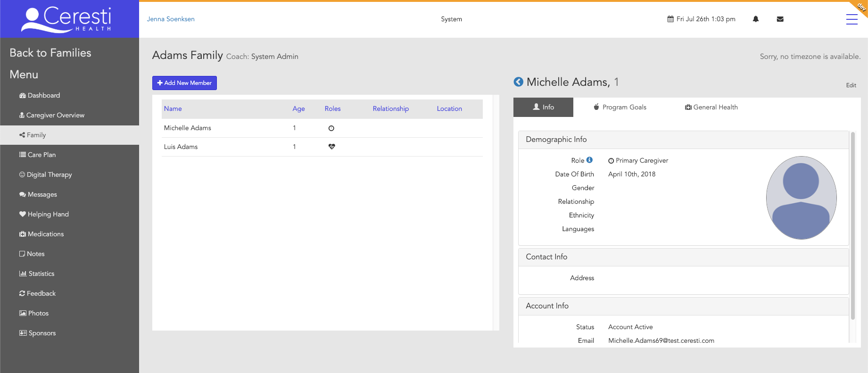This screenshot has height=373, width=868.
Task: Select Family in the sidebar menu
Action: [x=70, y=135]
